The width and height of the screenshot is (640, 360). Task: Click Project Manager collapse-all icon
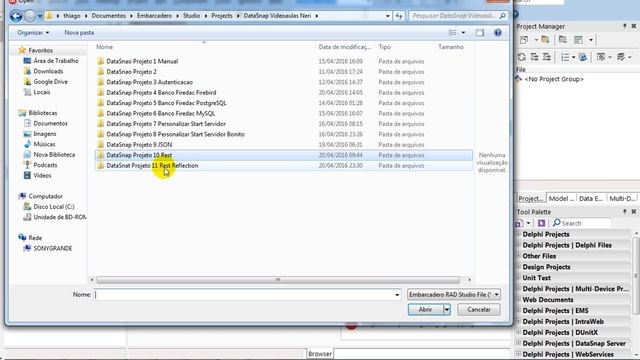point(547,57)
